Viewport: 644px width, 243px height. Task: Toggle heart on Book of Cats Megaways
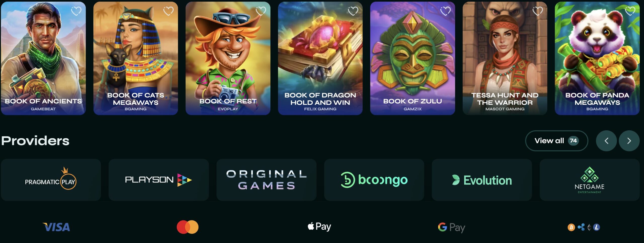(x=168, y=11)
